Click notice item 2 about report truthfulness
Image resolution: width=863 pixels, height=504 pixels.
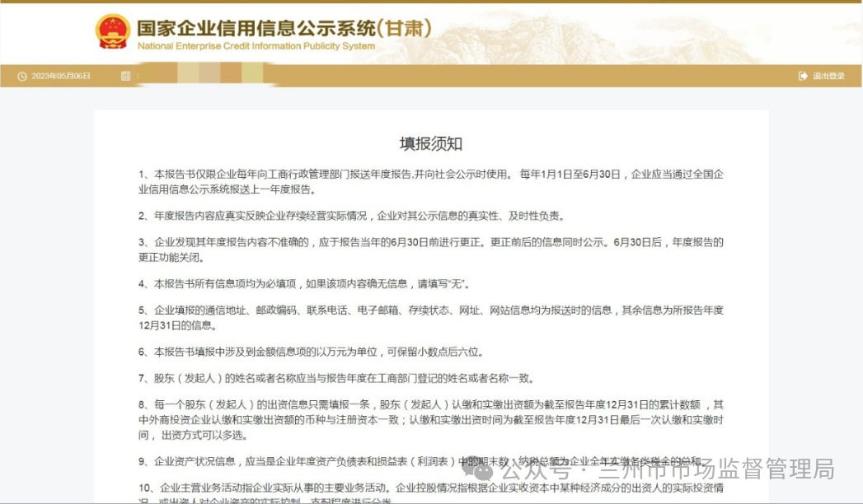pyautogui.click(x=352, y=216)
